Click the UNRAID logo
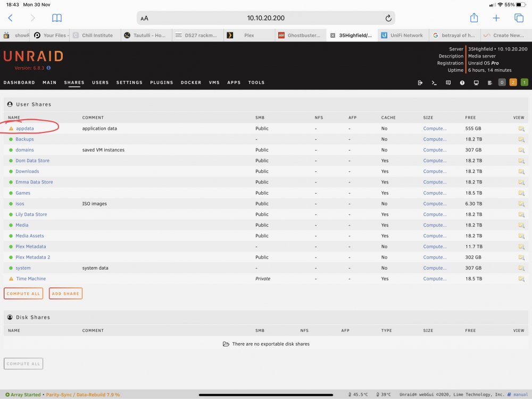The width and height of the screenshot is (532, 399). [x=33, y=56]
